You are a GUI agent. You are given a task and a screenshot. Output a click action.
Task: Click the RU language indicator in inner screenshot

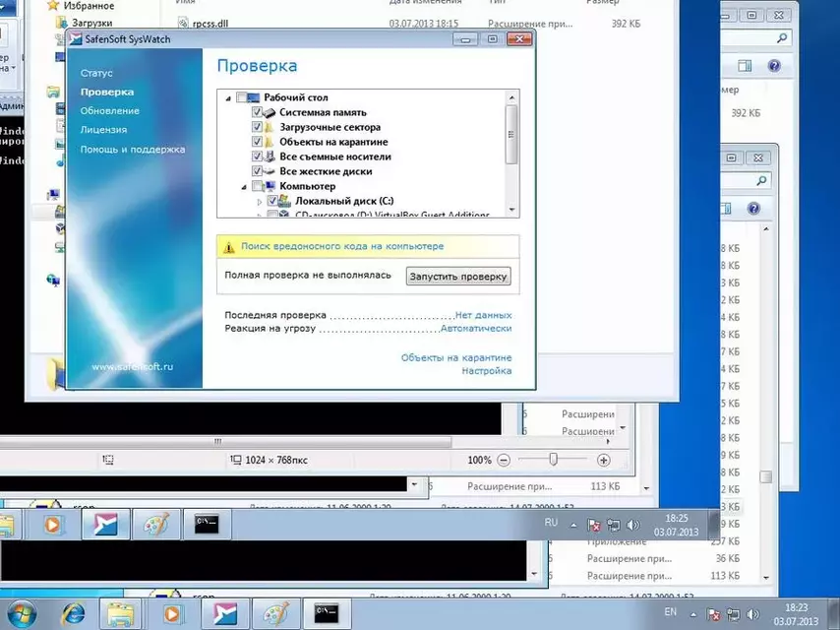pyautogui.click(x=551, y=523)
